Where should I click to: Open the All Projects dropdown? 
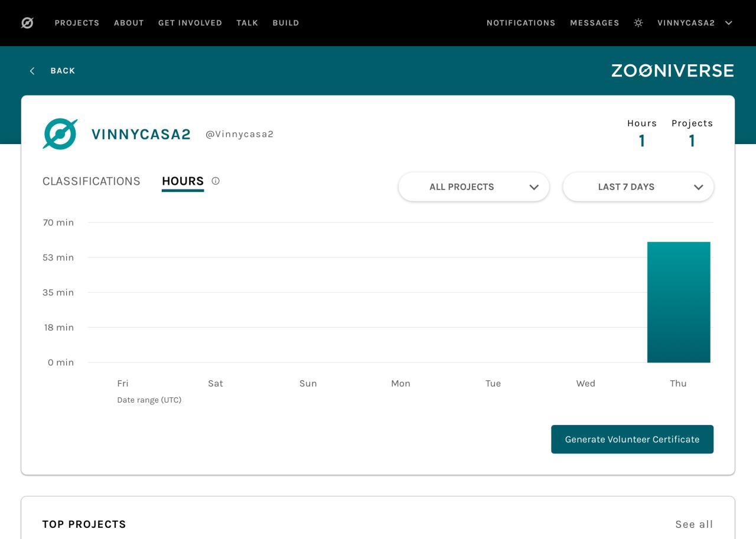[474, 187]
